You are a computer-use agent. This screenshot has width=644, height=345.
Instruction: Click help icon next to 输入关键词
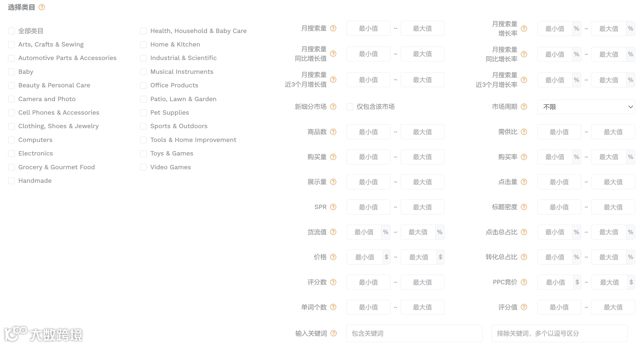[x=334, y=333]
